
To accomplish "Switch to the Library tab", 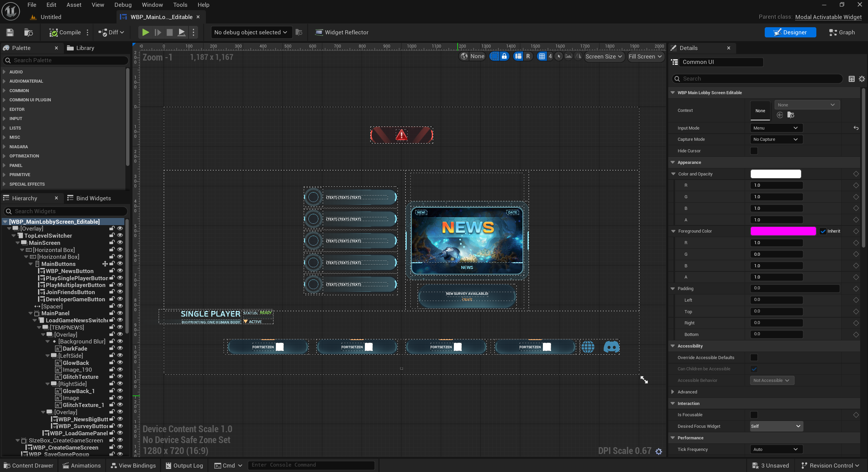I will (81, 48).
